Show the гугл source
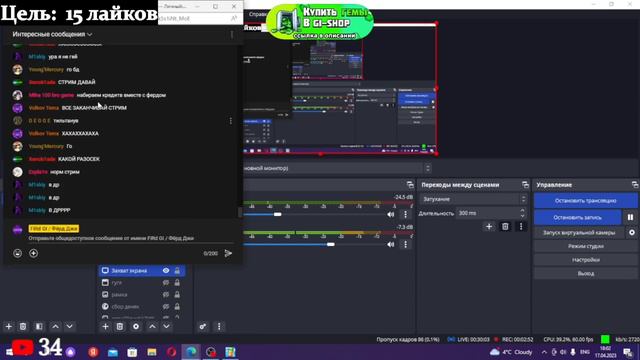640x360 pixels. click(166, 282)
